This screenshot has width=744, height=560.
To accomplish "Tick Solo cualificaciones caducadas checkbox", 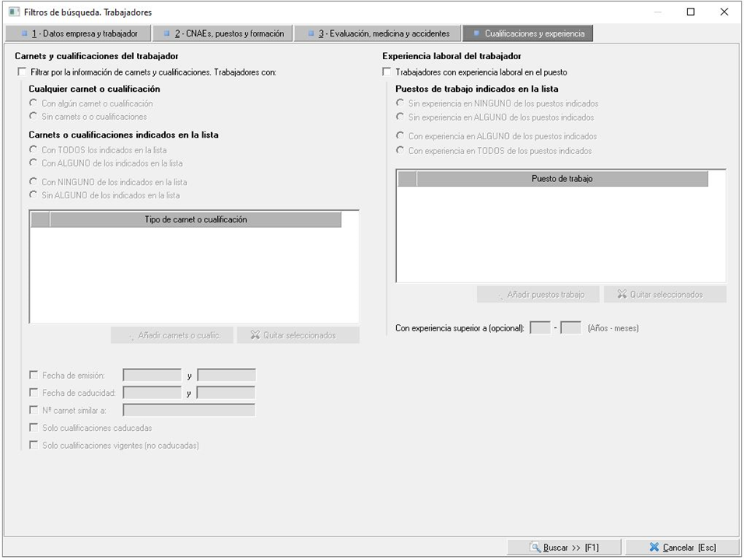I will coord(33,428).
